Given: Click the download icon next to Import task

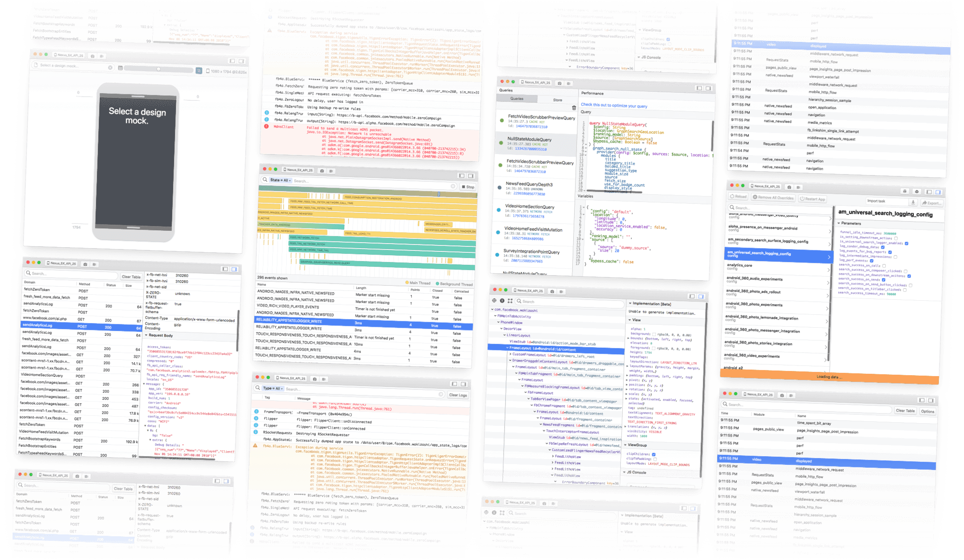Looking at the screenshot, I should 913,202.
